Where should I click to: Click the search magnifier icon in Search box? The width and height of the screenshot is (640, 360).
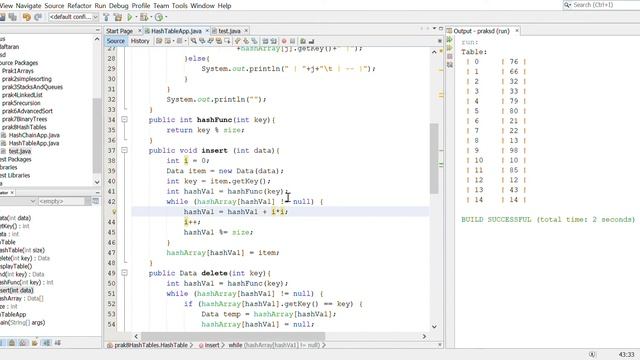click(x=567, y=5)
